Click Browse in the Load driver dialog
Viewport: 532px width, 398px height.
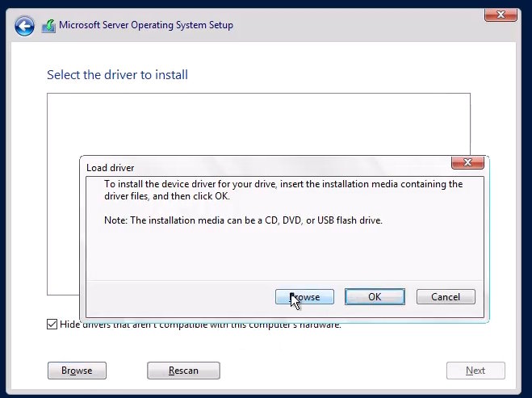coord(304,297)
